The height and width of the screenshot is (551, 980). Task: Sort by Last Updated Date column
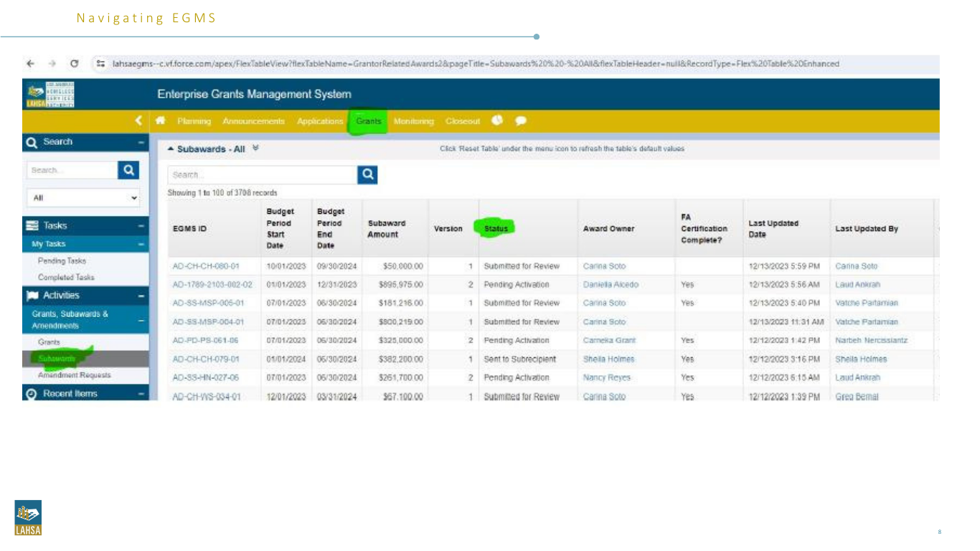coord(773,229)
